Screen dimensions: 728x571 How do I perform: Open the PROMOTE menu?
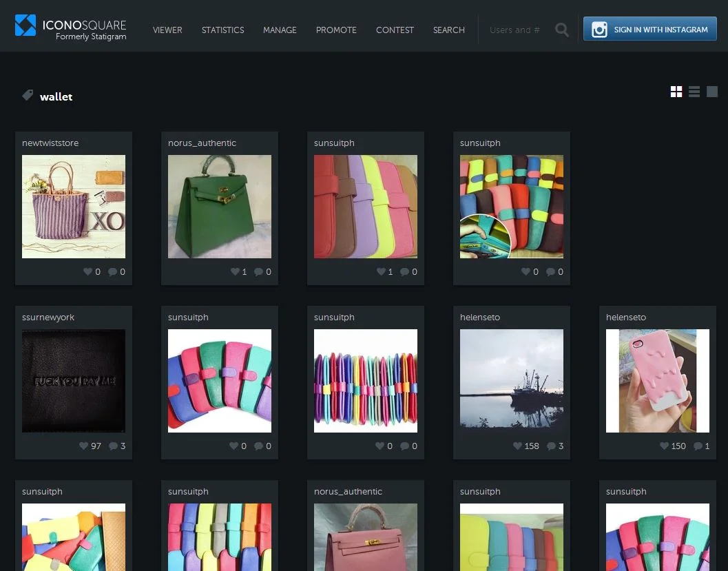pos(336,30)
